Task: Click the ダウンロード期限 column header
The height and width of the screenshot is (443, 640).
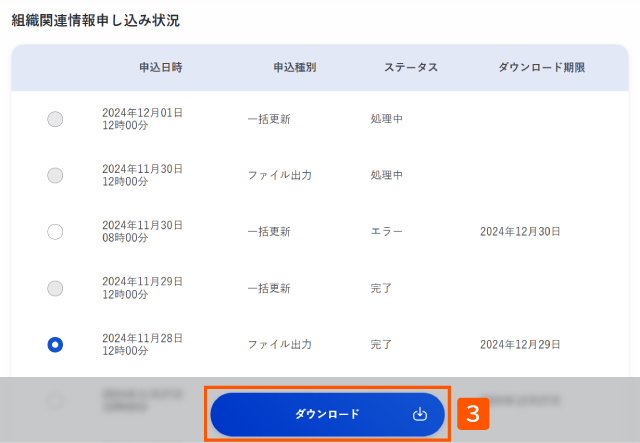Action: 542,67
